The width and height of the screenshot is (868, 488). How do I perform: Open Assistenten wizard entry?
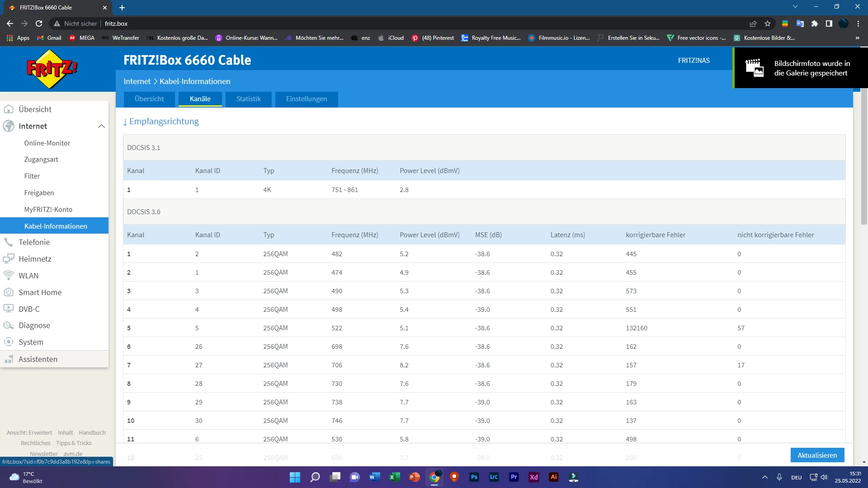[38, 359]
